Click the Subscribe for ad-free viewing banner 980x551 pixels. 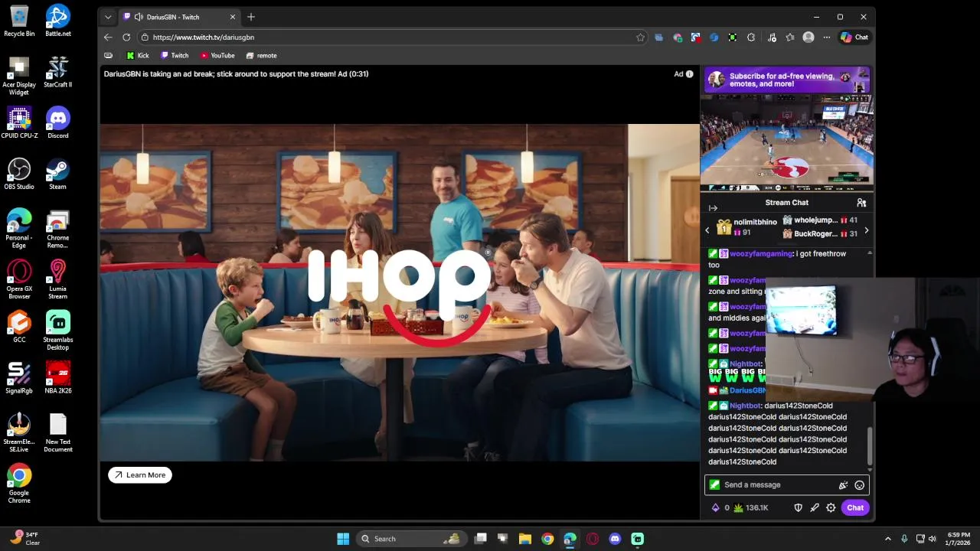pos(787,80)
